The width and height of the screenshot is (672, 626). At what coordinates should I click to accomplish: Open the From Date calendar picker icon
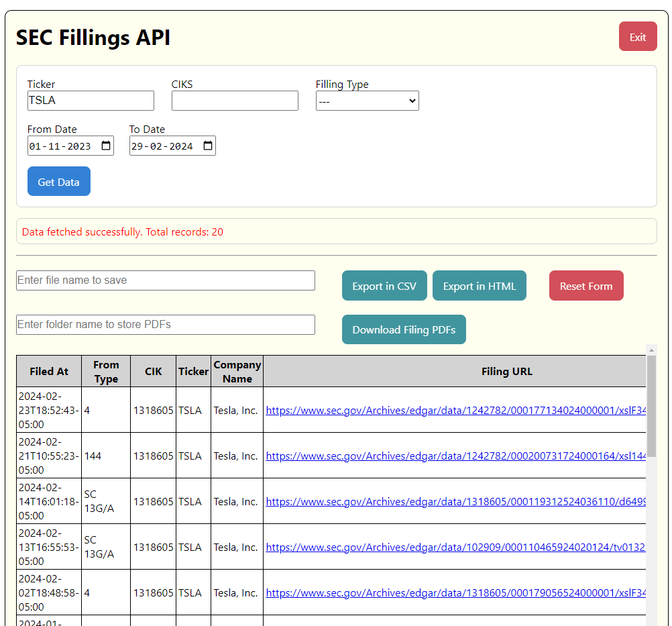point(106,146)
